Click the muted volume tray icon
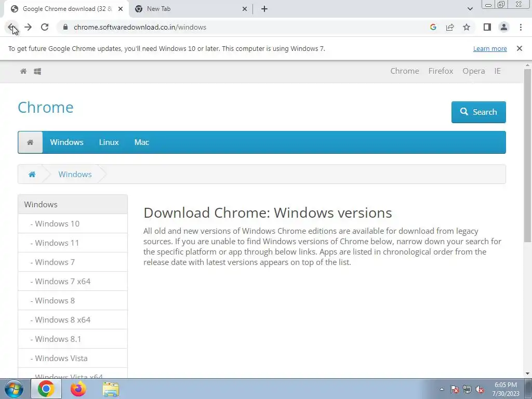 coord(480,390)
